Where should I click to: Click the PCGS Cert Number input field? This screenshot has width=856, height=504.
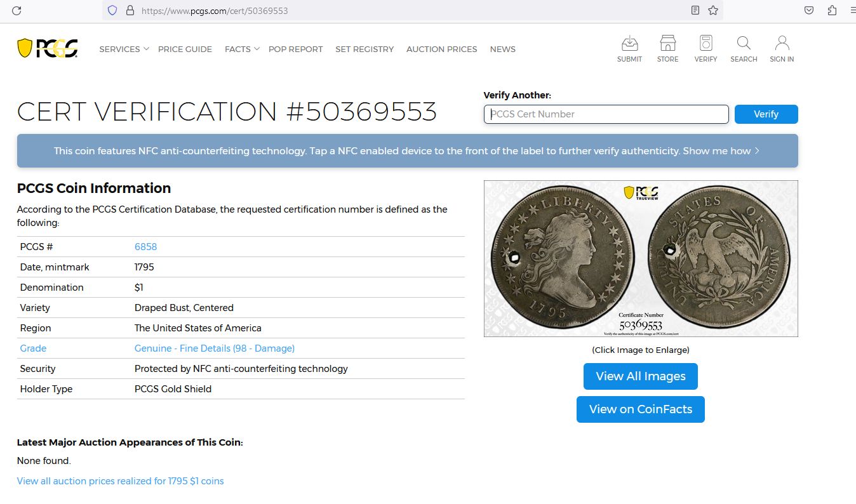[x=606, y=114]
